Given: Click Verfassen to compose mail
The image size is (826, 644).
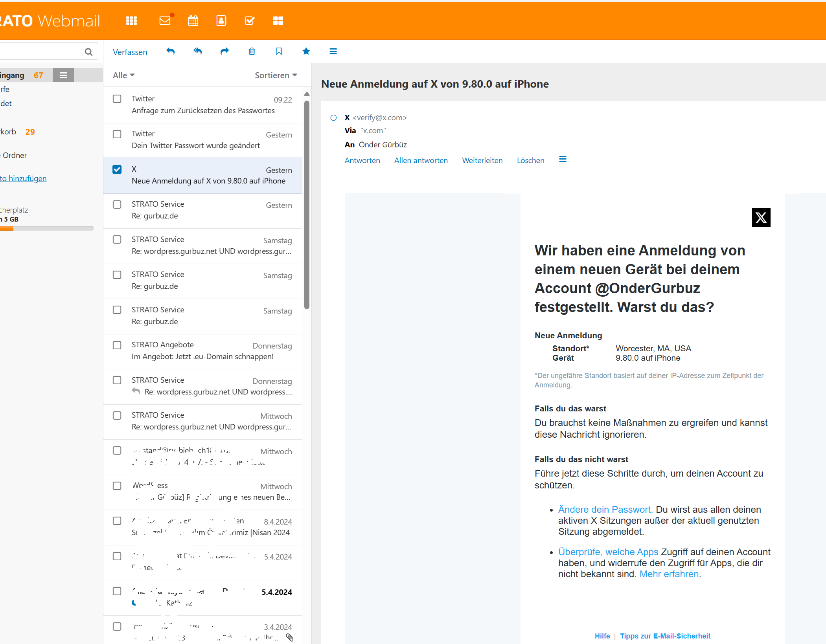Looking at the screenshot, I should (x=130, y=52).
